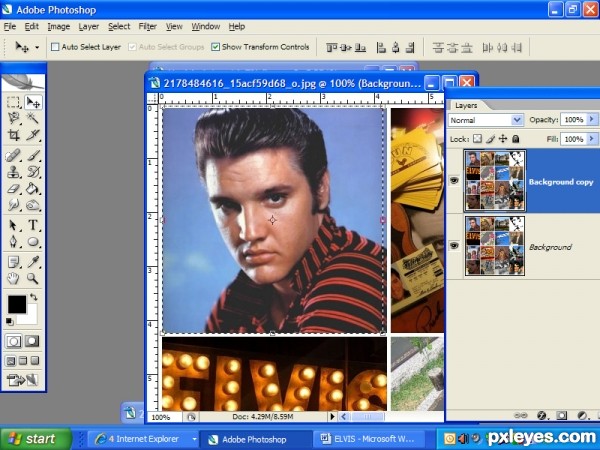Select the Paint Bucket tool
The width and height of the screenshot is (600, 450).
pos(33,189)
